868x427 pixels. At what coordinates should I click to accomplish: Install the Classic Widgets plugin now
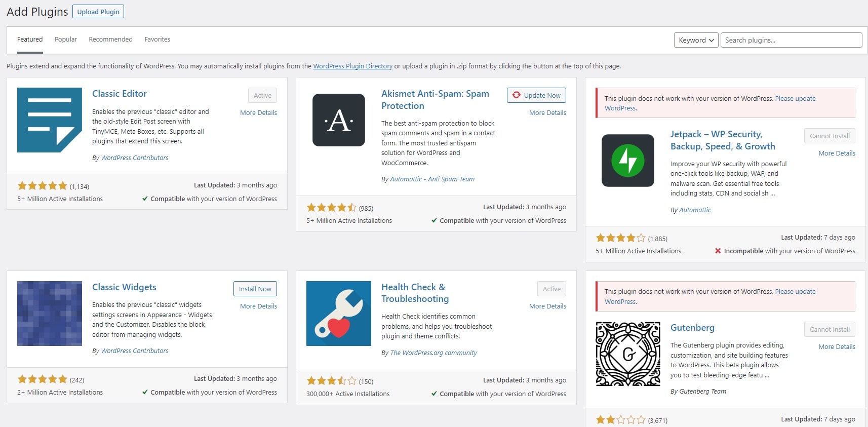coord(255,289)
